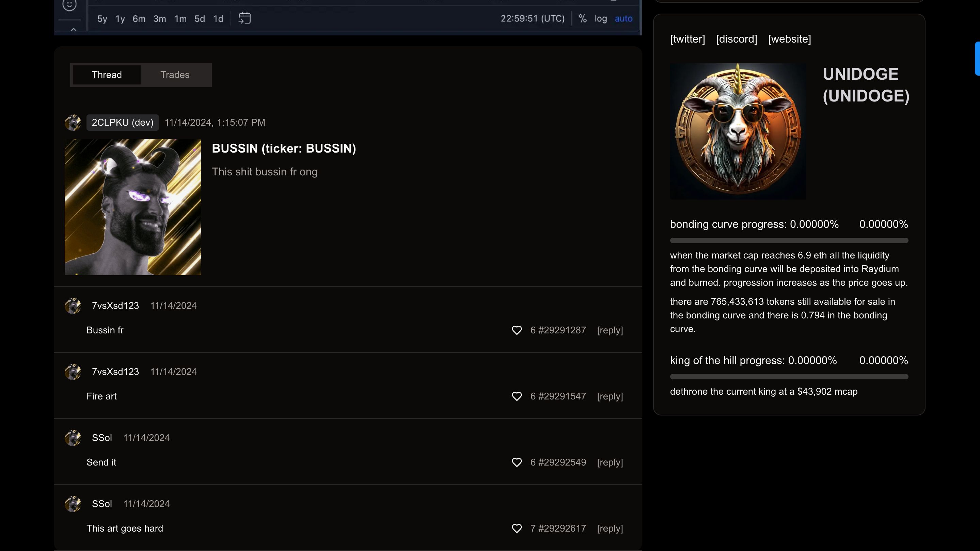Switch to the Trades tab
The height and width of the screenshot is (551, 980).
coord(175,75)
